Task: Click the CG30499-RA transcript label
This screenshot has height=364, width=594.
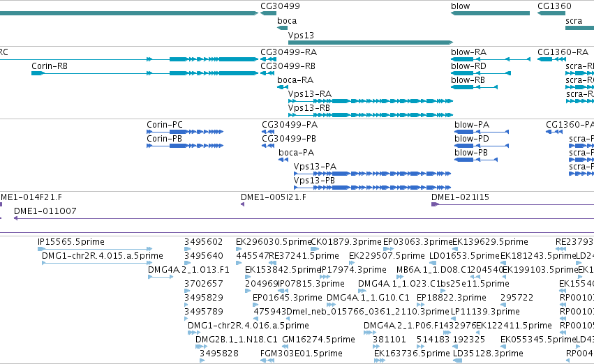Action: pyautogui.click(x=289, y=52)
